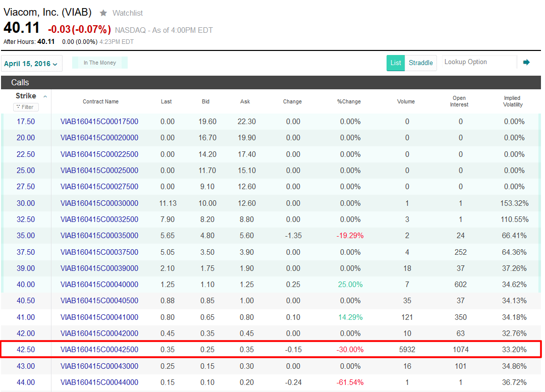Open contract VIAB160415C00040500
Screen dimensions: 545x392
(x=99, y=301)
